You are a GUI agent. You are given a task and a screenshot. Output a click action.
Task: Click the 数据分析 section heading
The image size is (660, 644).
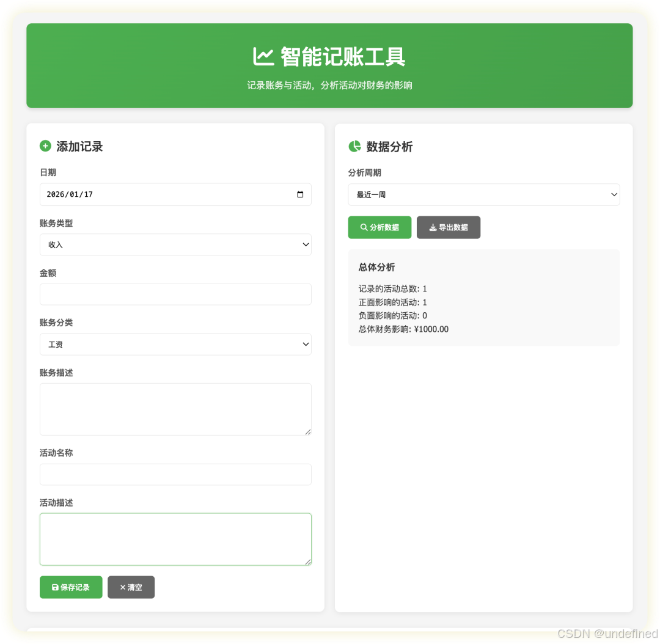pyautogui.click(x=389, y=147)
